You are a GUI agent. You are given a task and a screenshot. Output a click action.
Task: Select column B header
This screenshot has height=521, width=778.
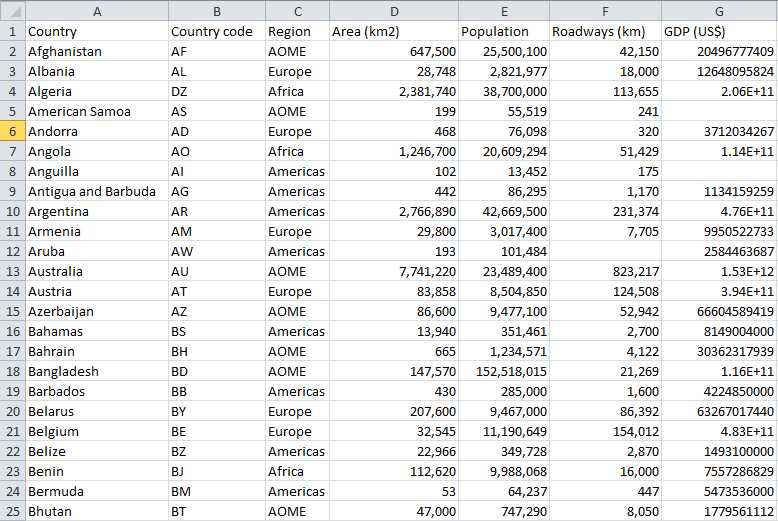click(217, 10)
